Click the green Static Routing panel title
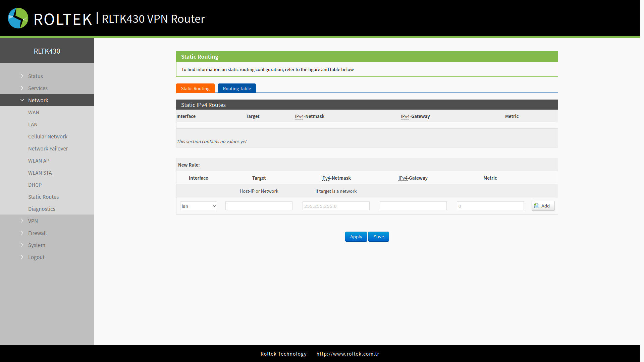This screenshot has width=644, height=362. click(x=200, y=57)
